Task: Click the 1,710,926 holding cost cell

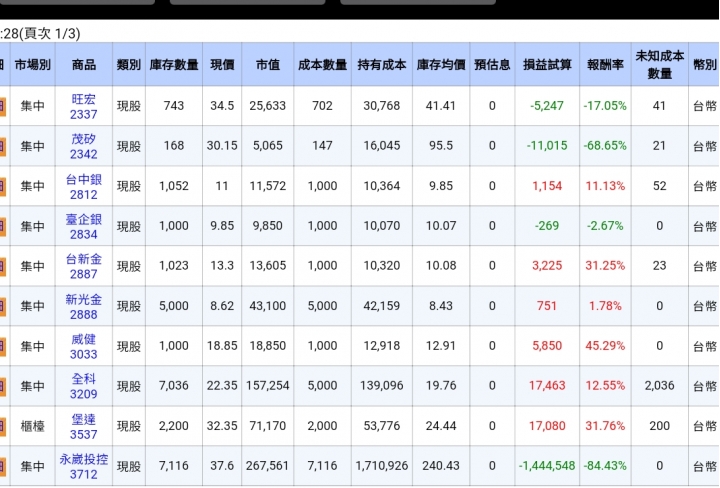Action: (x=382, y=466)
